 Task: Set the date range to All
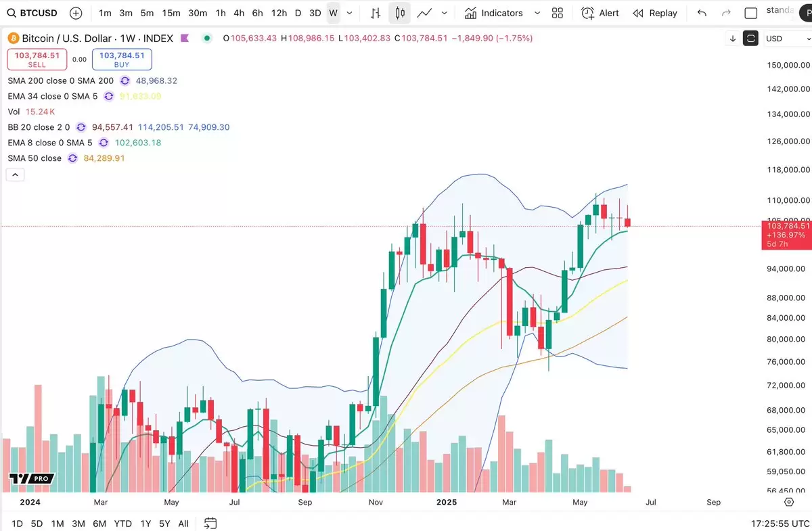[183, 524]
